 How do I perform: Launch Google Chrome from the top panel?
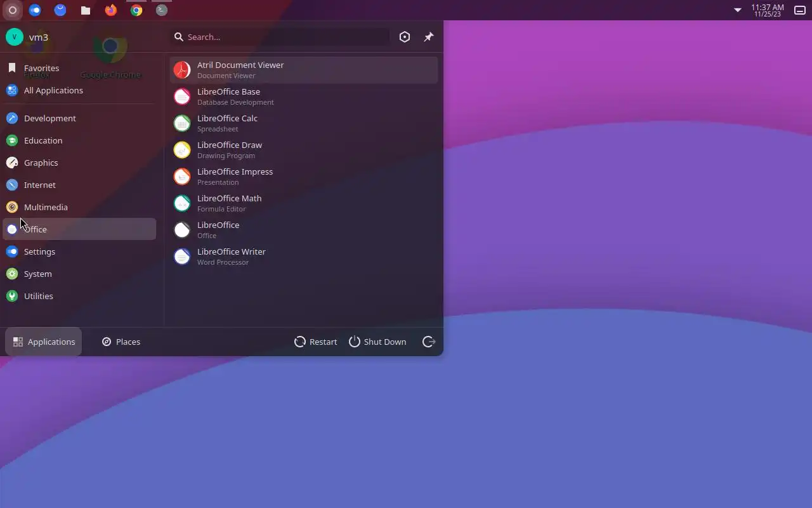click(x=136, y=10)
